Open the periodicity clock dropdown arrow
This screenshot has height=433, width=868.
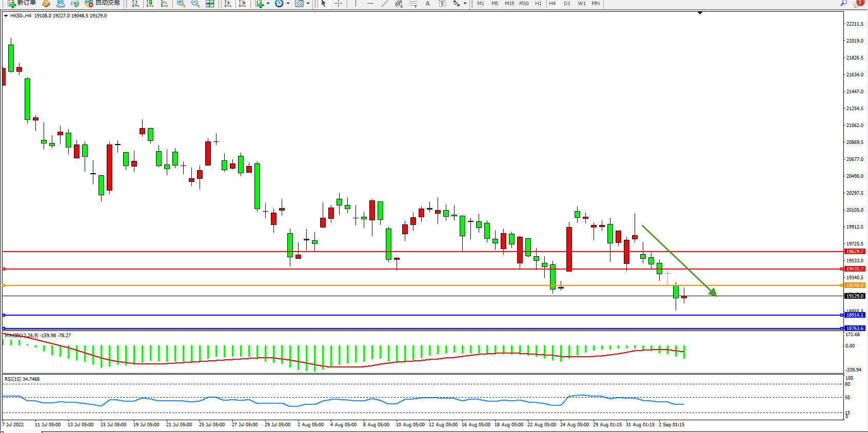pos(288,4)
